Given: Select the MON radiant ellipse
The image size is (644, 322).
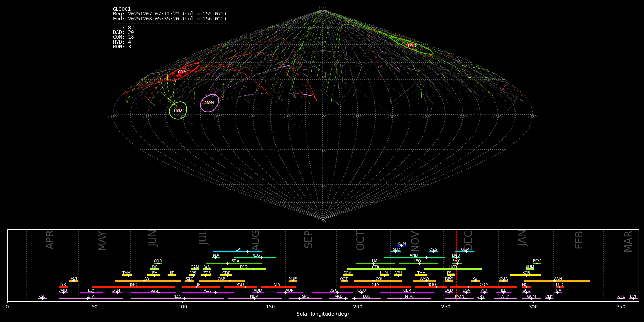Looking at the screenshot, I should [x=209, y=103].
